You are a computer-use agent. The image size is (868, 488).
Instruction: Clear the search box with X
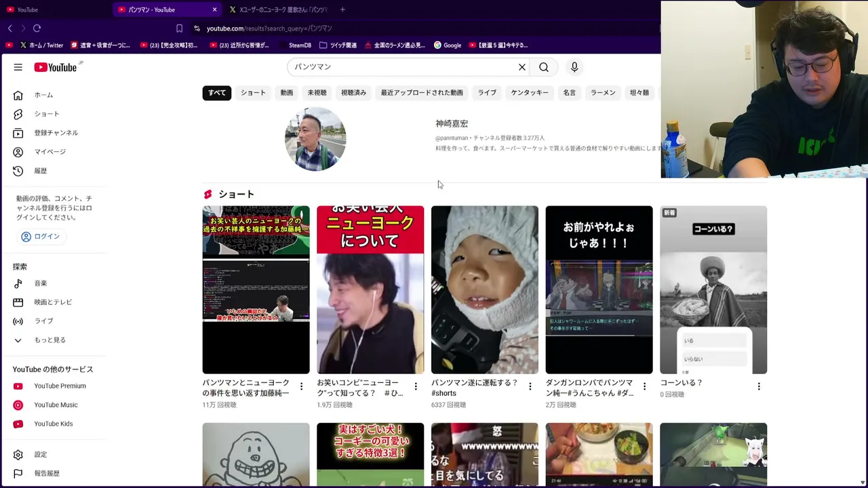[522, 67]
